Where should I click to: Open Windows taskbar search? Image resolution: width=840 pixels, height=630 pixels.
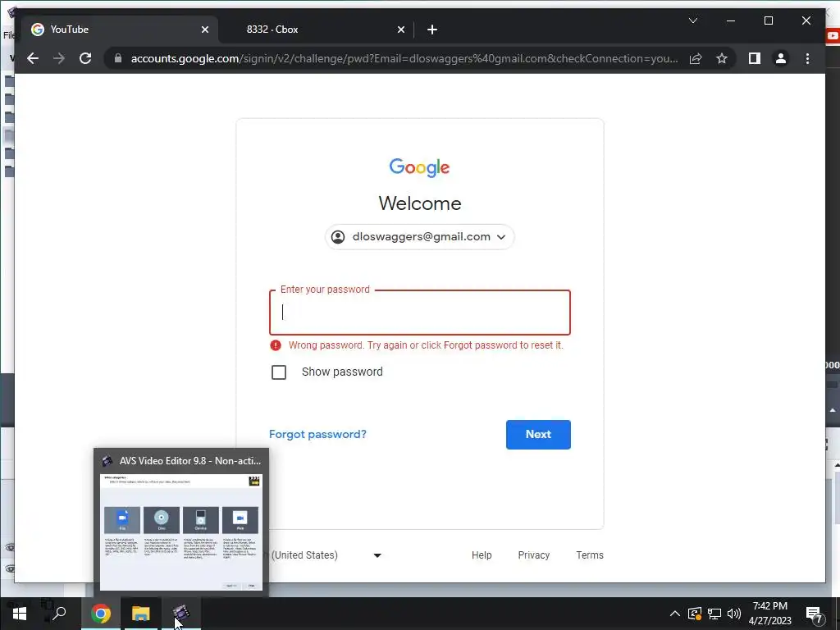point(59,614)
